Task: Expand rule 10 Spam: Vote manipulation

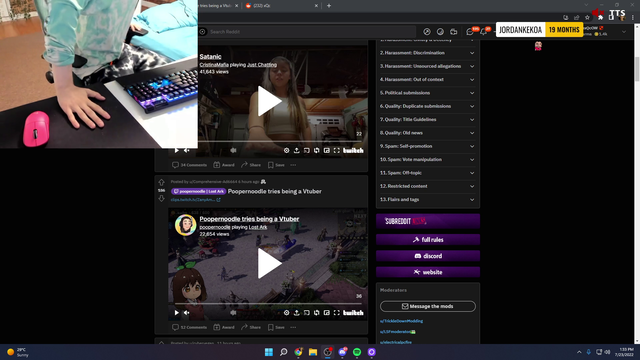Action: click(x=427, y=160)
